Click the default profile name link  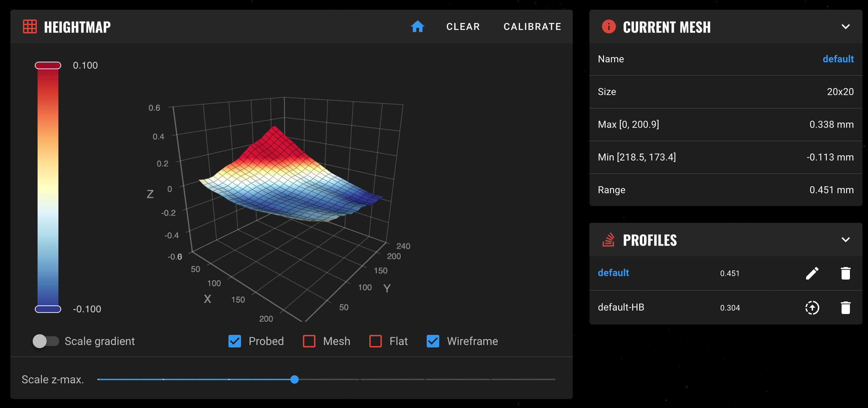[613, 273]
